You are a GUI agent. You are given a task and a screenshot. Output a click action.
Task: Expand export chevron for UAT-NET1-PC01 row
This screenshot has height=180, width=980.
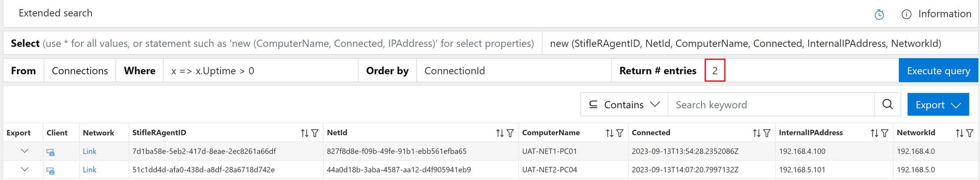point(25,151)
